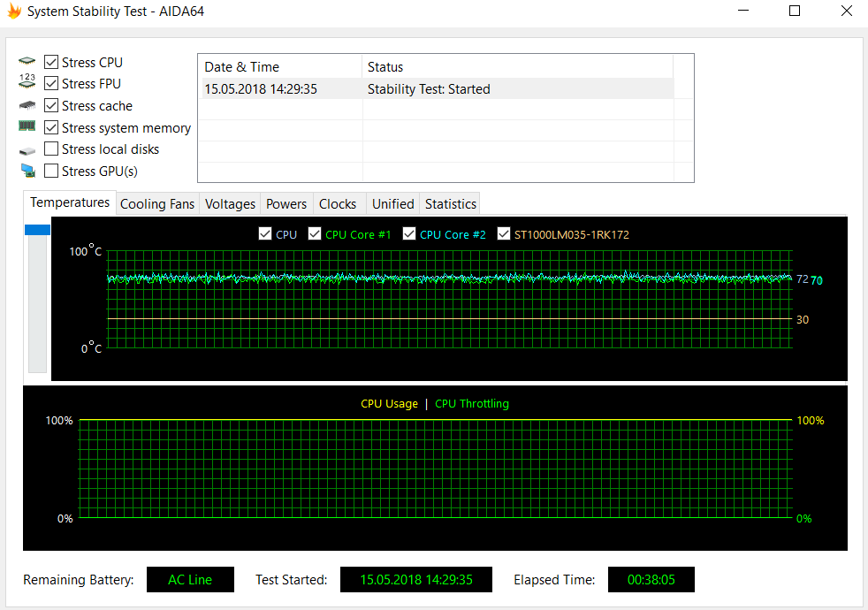The height and width of the screenshot is (610, 868).
Task: Click the RAM module icon beside Stress system memory
Action: click(27, 126)
